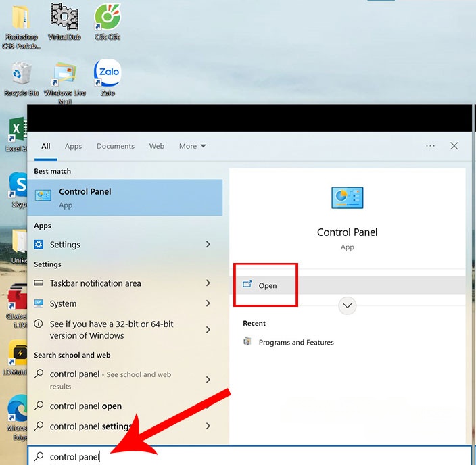The image size is (476, 465).
Task: Click Open to launch Control Panel
Action: [x=349, y=285]
